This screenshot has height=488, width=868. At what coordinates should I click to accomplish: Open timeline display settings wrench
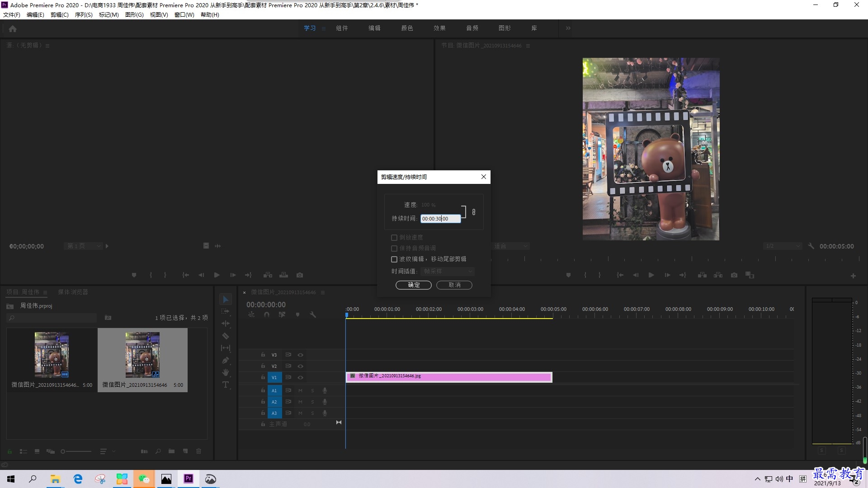313,314
